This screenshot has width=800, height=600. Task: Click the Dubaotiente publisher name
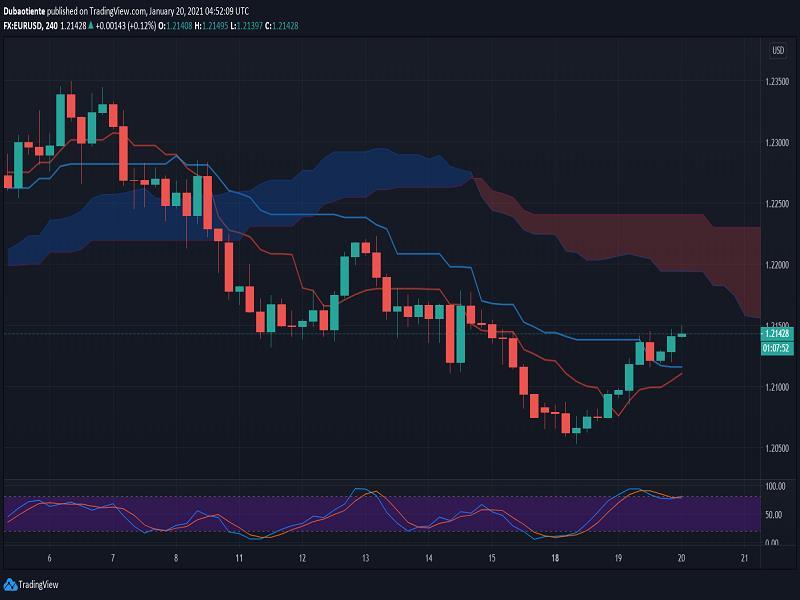[24, 11]
